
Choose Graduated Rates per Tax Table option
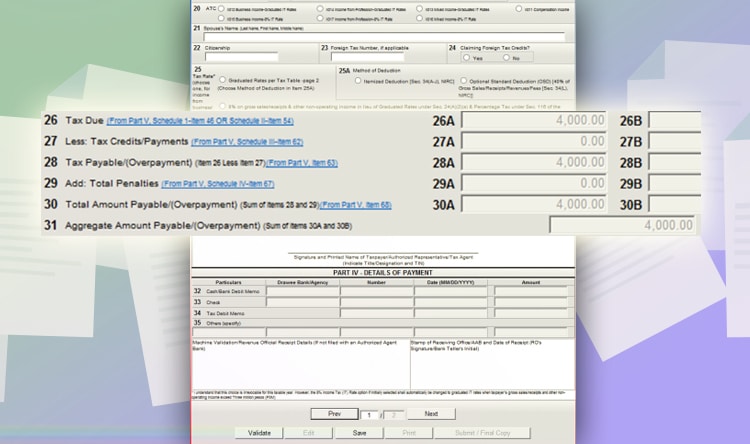221,81
